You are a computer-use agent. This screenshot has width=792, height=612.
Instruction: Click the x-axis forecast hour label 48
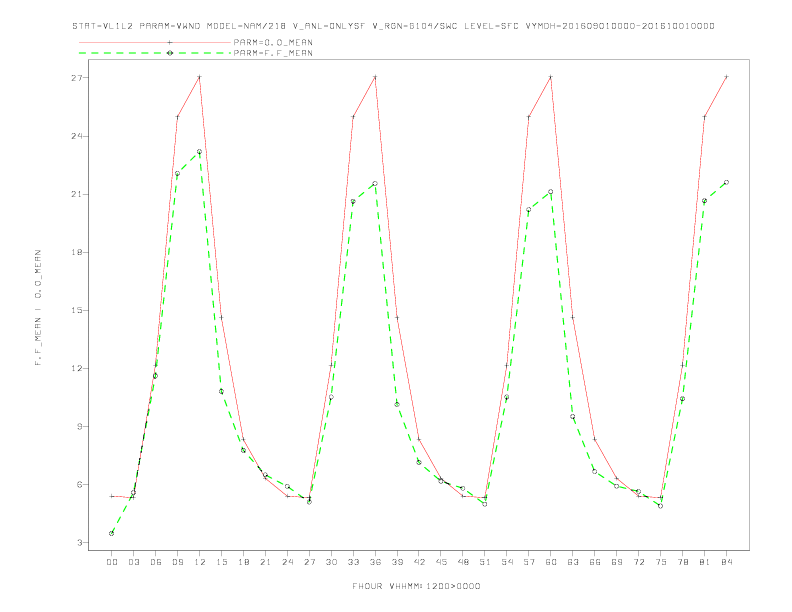coord(463,562)
